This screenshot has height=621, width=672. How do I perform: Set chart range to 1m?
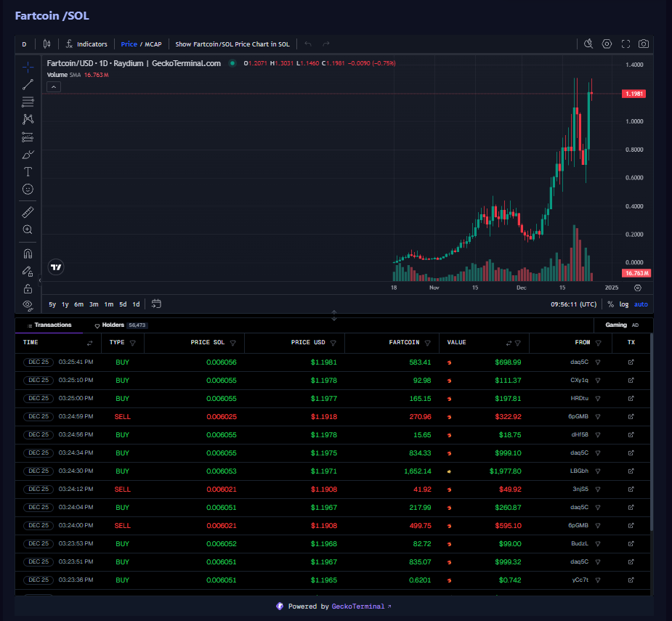tap(109, 304)
